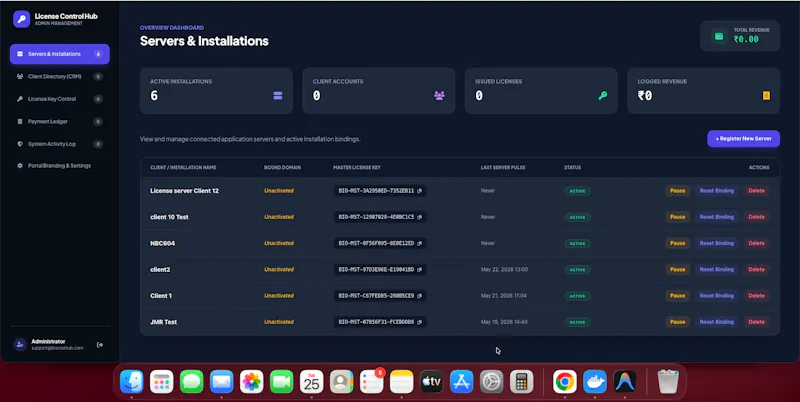
Task: Go to Client Directory (CRM)
Action: pyautogui.click(x=60, y=77)
